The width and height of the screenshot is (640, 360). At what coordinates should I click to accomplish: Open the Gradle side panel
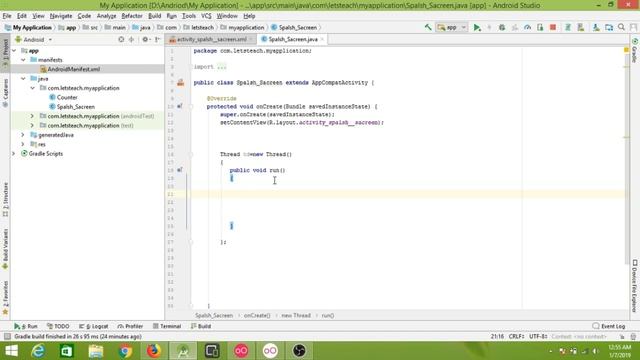pos(635,50)
